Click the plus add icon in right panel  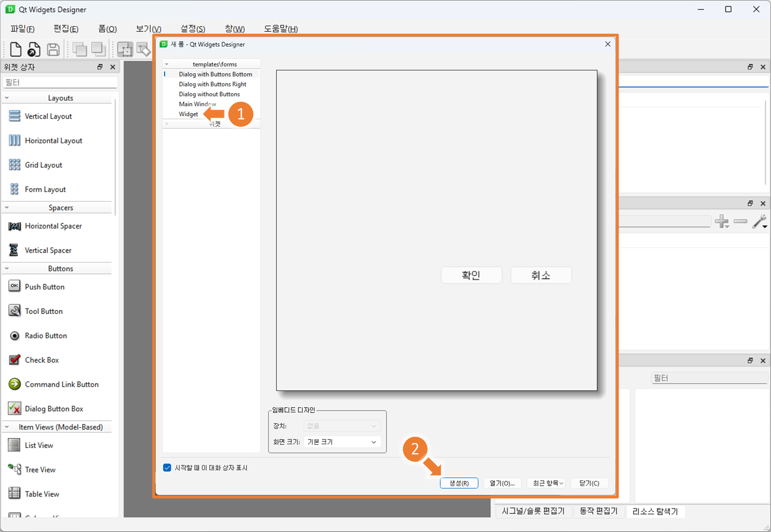722,221
